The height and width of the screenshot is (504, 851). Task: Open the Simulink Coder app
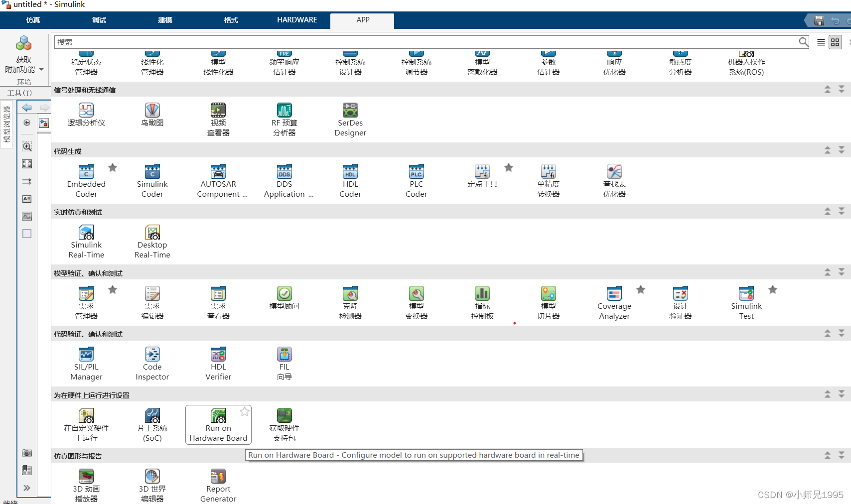tap(152, 181)
